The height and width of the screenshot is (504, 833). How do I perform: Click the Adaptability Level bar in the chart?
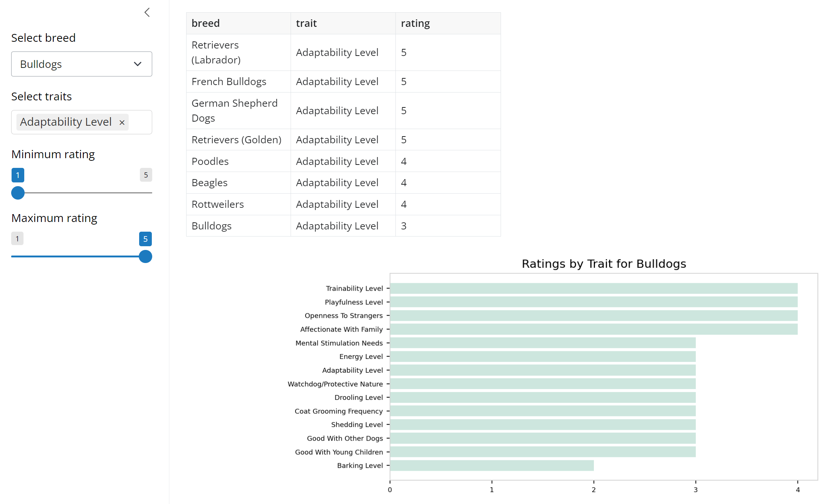[541, 370]
